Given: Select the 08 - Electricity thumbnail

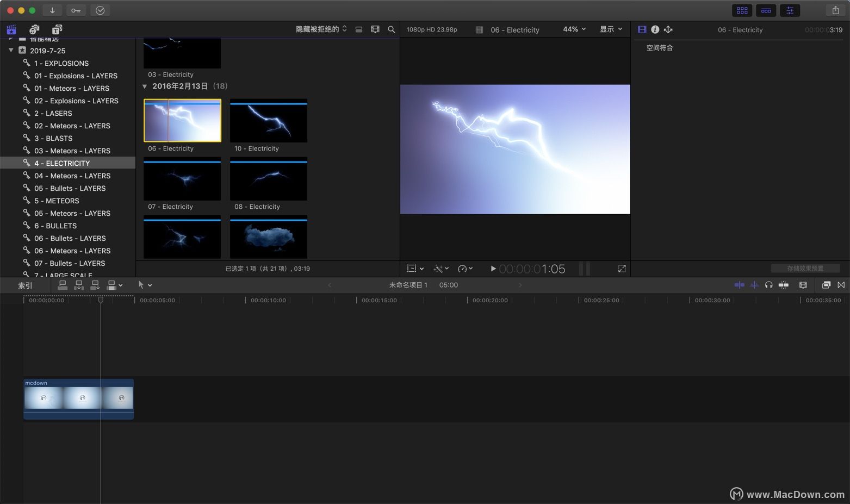Looking at the screenshot, I should point(269,179).
